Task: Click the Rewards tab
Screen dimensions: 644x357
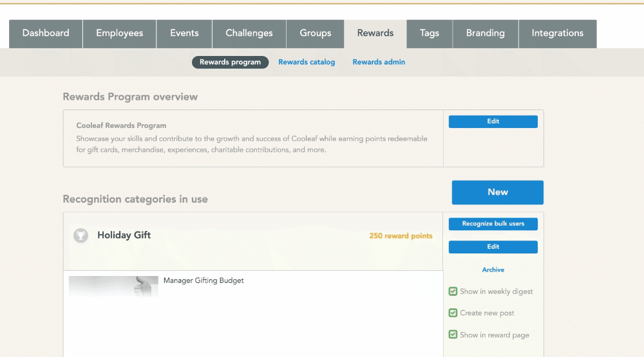Action: tap(375, 33)
